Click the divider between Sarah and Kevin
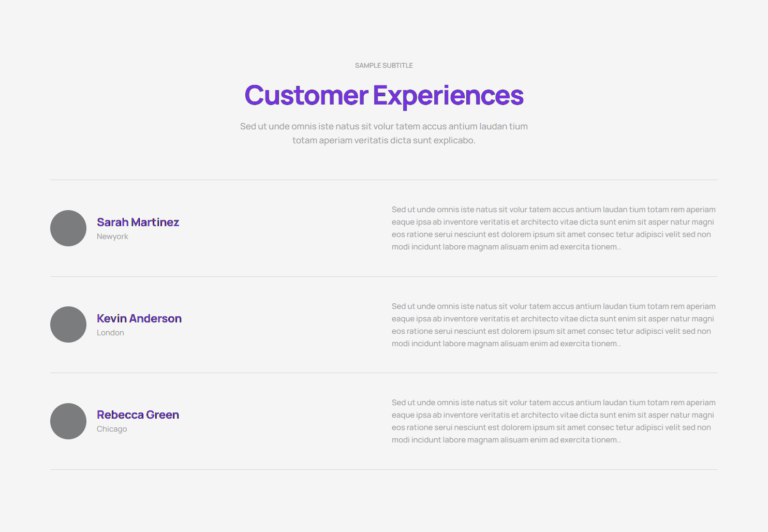768x532 pixels. 384,276
